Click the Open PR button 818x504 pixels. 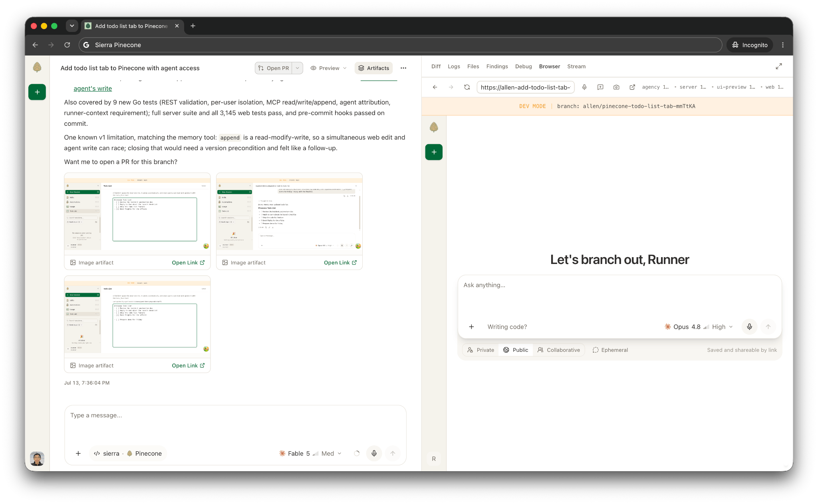click(x=274, y=68)
